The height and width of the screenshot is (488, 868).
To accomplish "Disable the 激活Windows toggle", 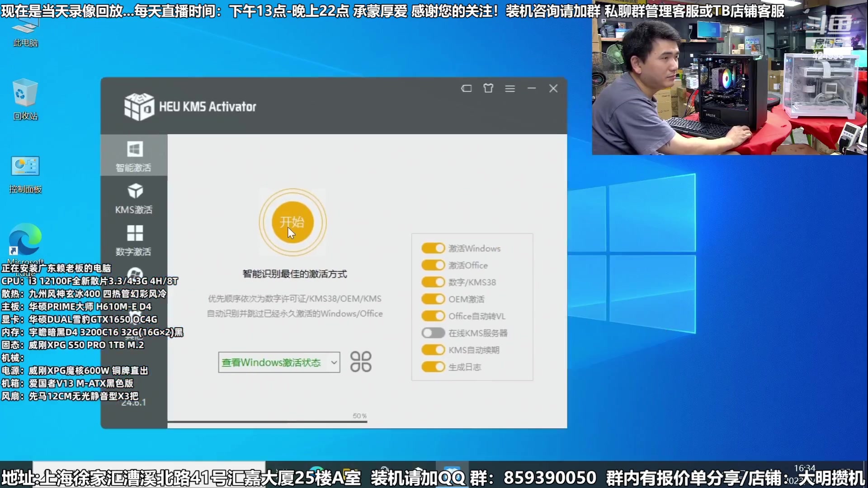I will pyautogui.click(x=433, y=248).
